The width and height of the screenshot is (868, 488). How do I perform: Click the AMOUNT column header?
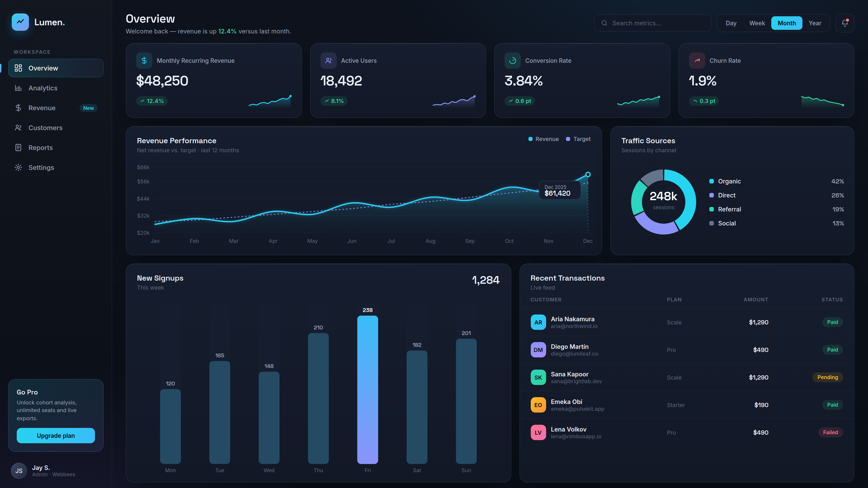[x=756, y=299]
